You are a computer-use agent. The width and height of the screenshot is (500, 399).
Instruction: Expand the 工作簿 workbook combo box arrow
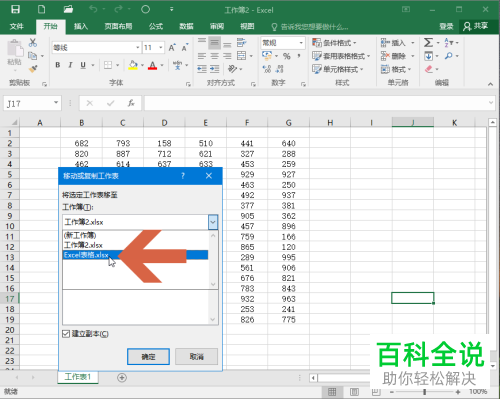[213, 222]
